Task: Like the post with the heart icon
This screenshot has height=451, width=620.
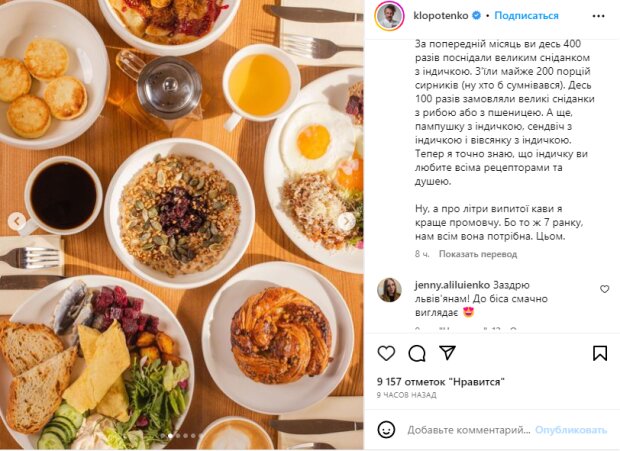Action: tap(386, 353)
